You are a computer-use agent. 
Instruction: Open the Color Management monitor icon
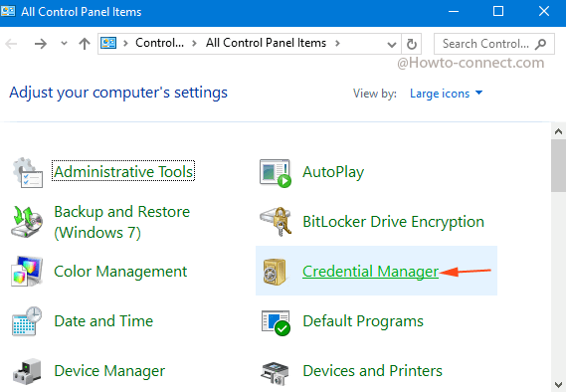tap(27, 271)
